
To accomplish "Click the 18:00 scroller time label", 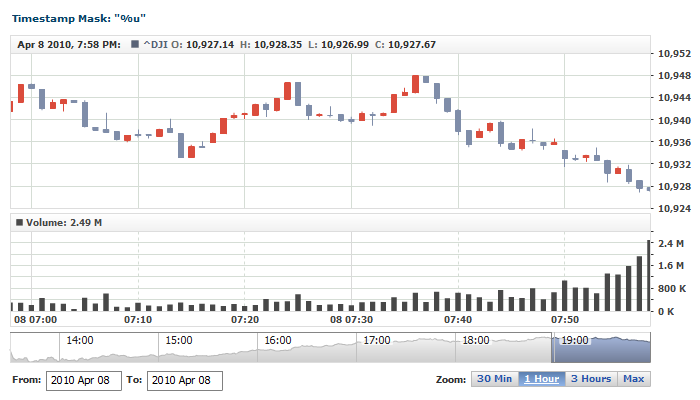I will pyautogui.click(x=474, y=340).
